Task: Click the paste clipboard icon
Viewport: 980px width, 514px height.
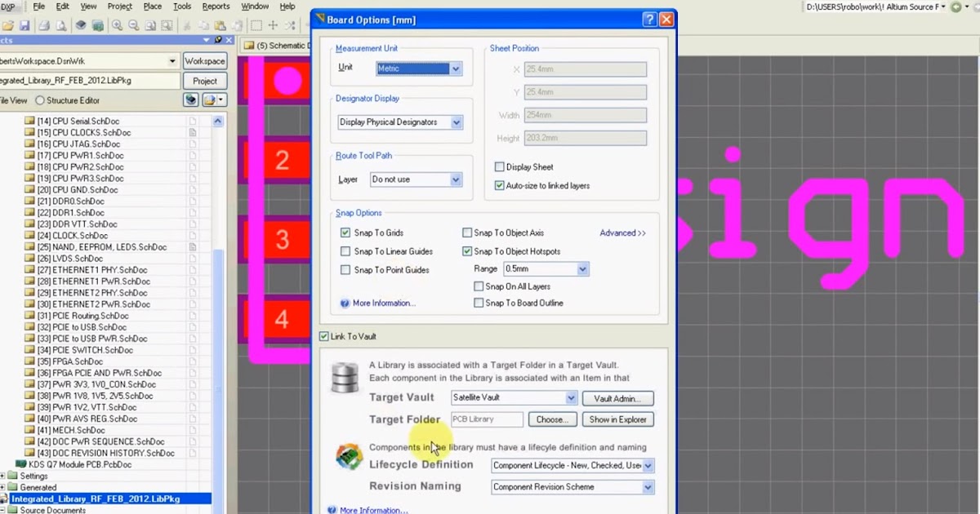Action: tap(221, 25)
